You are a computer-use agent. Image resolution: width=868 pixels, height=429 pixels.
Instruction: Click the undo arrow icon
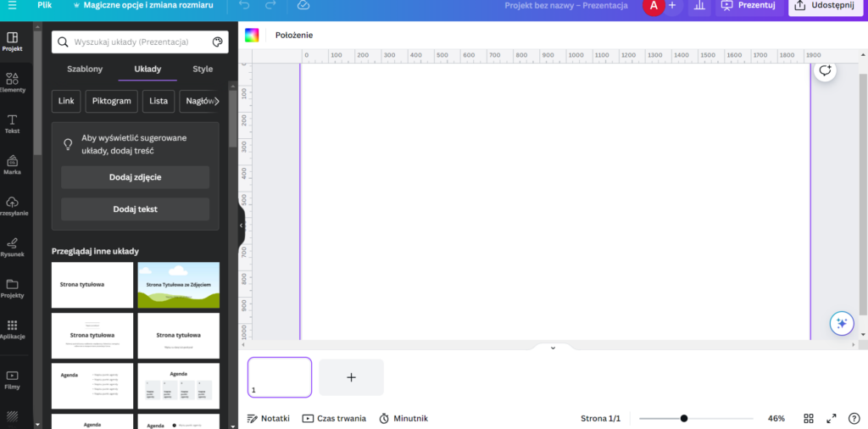pyautogui.click(x=244, y=6)
